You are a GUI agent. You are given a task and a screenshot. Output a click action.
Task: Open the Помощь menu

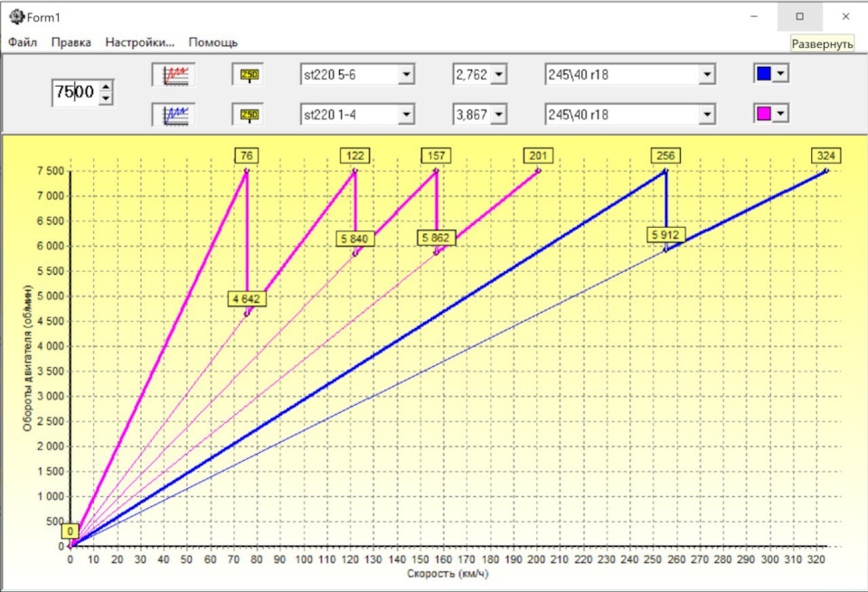coord(213,42)
